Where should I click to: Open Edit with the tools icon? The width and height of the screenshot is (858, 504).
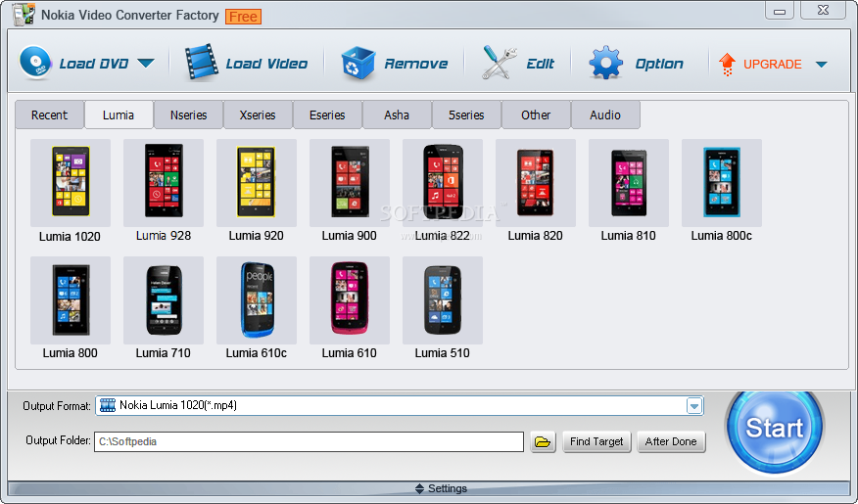pyautogui.click(x=500, y=64)
